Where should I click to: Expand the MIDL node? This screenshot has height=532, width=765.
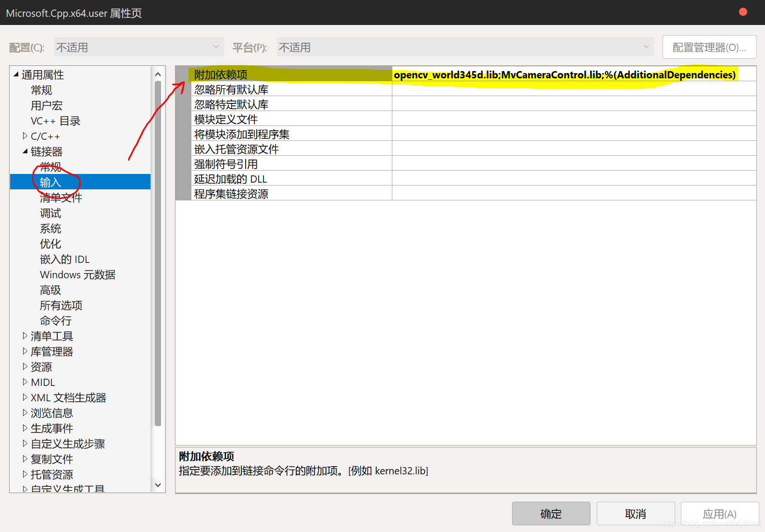25,382
